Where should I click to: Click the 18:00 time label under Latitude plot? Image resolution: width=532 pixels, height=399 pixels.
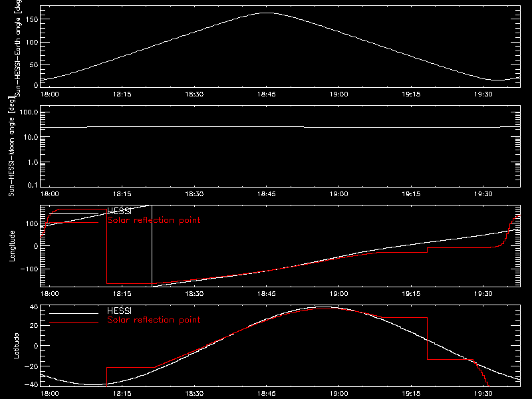(x=49, y=394)
